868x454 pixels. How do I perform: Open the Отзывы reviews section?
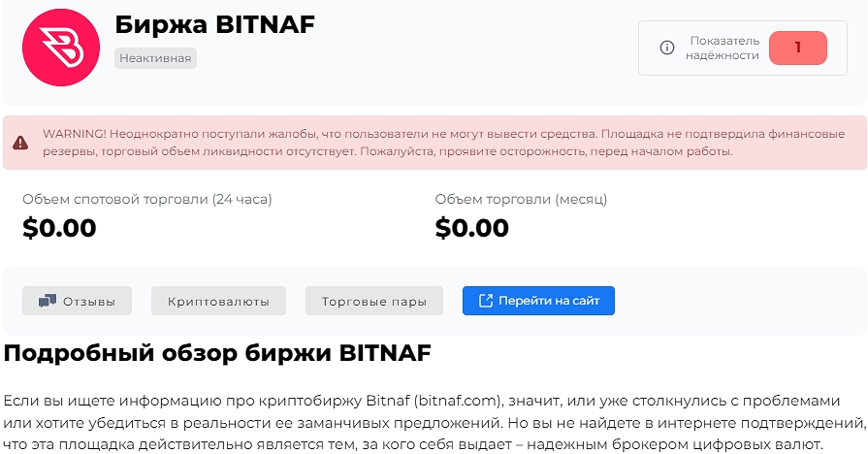tap(77, 301)
